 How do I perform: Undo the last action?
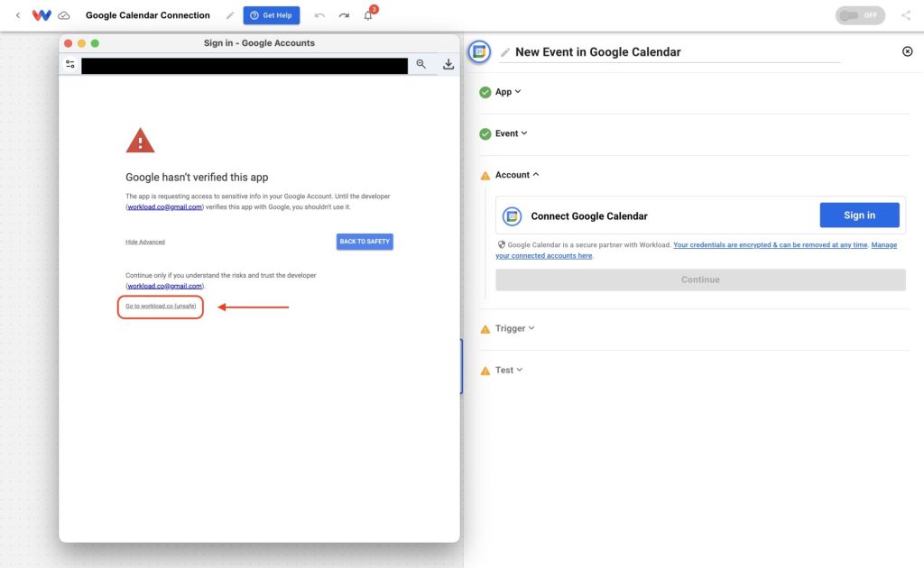point(319,15)
